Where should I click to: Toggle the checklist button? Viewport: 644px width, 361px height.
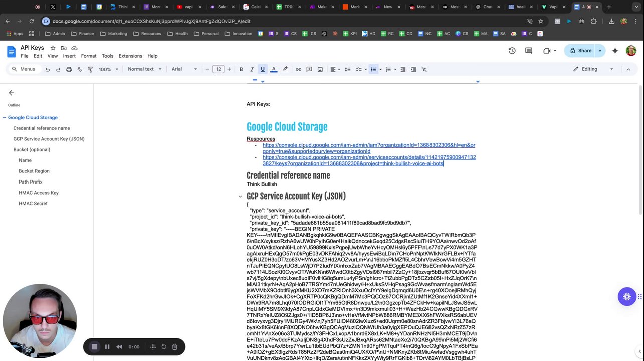pyautogui.click(x=359, y=69)
